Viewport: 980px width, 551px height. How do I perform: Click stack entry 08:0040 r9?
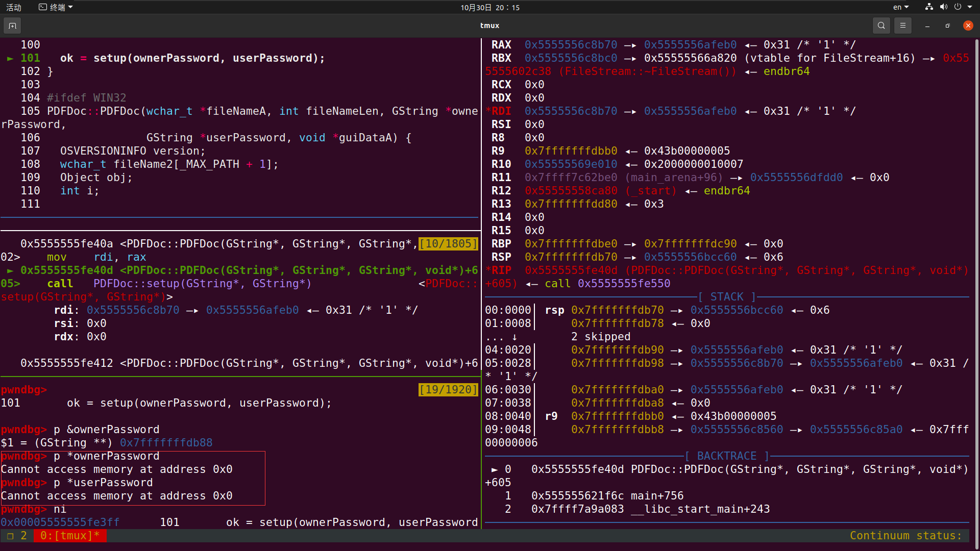(x=630, y=416)
